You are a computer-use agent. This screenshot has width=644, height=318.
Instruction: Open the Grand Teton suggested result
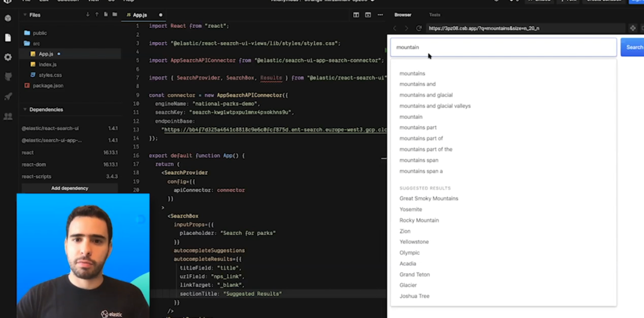[414, 274]
